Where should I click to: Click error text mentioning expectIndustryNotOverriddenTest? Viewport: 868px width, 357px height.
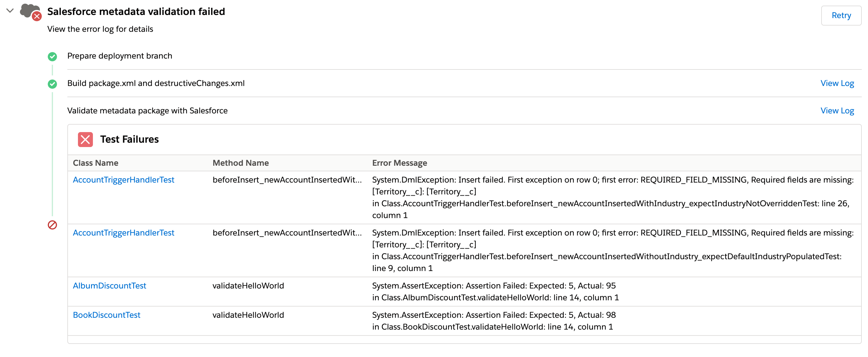[x=610, y=203]
